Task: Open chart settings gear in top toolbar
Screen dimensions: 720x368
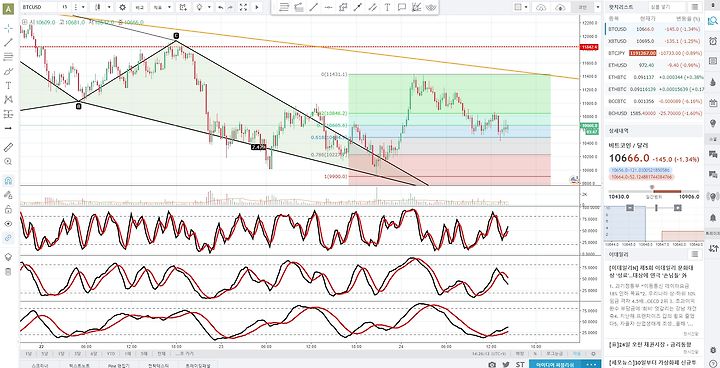Action: [122, 7]
